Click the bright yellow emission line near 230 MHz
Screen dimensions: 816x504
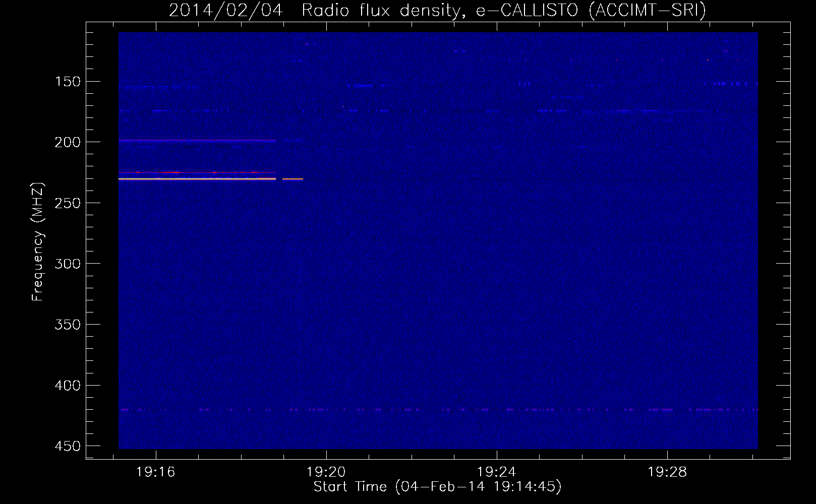pyautogui.click(x=197, y=179)
